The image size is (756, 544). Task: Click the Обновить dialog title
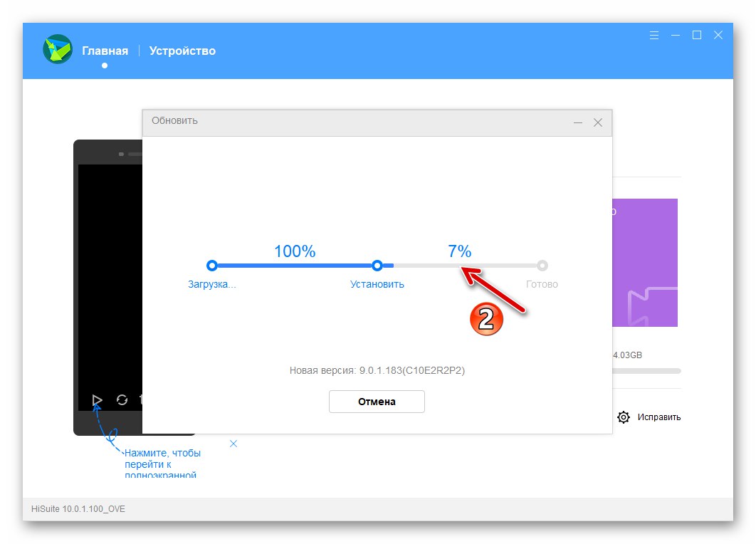point(174,120)
